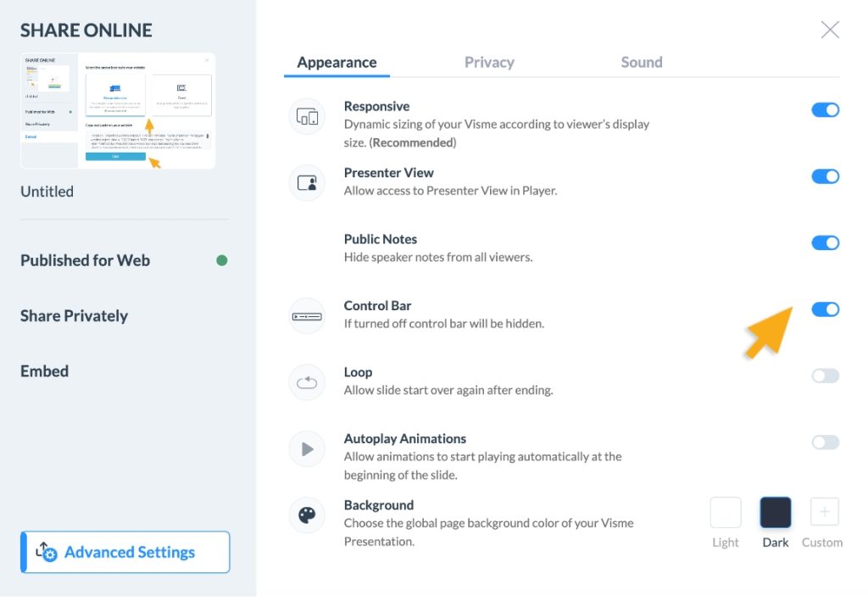Disable the Control Bar option

(x=825, y=309)
